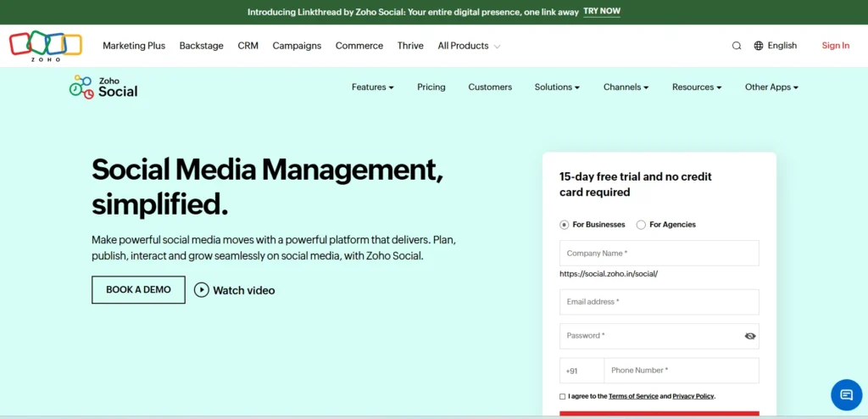Screen dimensions: 868x419
Task: Open the Privacy Policy link
Action: (x=693, y=396)
